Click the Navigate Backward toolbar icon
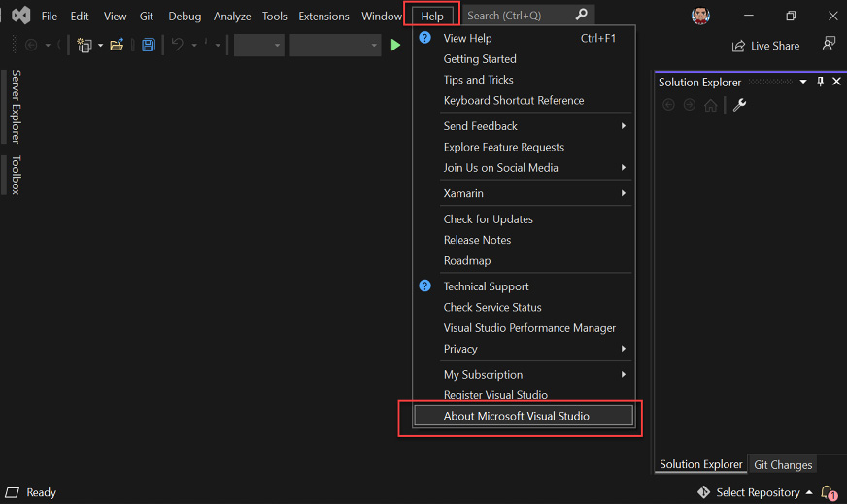This screenshot has width=847, height=504. point(31,46)
